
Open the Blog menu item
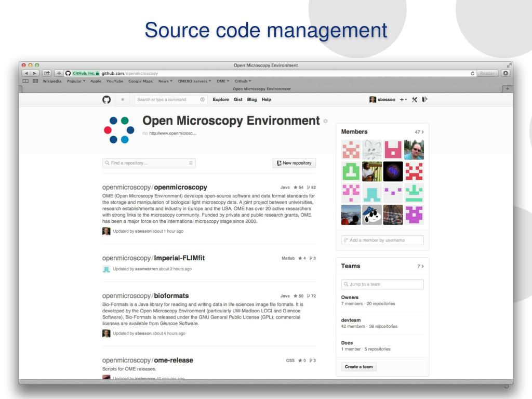(x=252, y=99)
